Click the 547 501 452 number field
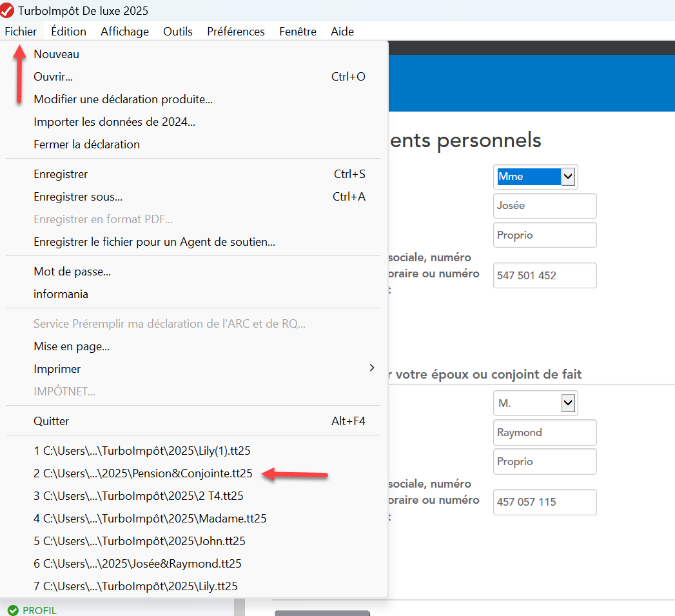Viewport: 675px width, 616px height. [x=545, y=275]
